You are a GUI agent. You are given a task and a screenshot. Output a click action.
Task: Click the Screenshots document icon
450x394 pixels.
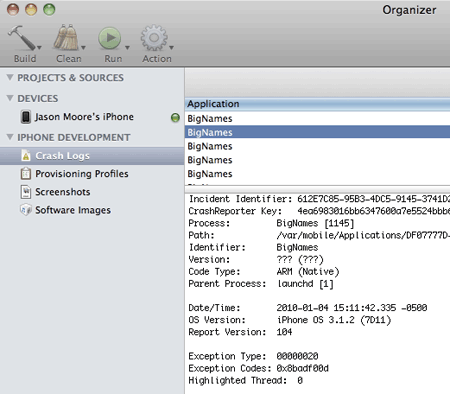pos(26,192)
